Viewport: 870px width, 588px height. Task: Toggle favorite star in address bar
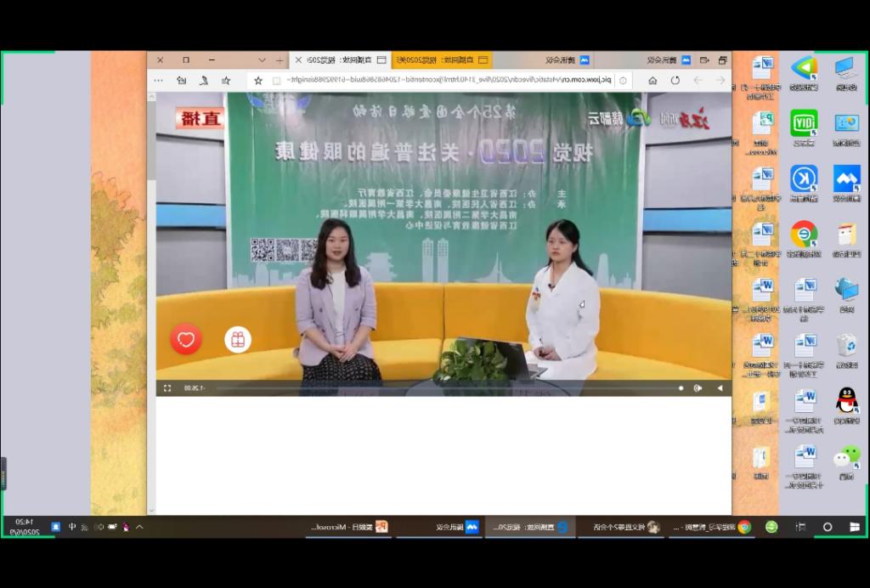(x=258, y=80)
